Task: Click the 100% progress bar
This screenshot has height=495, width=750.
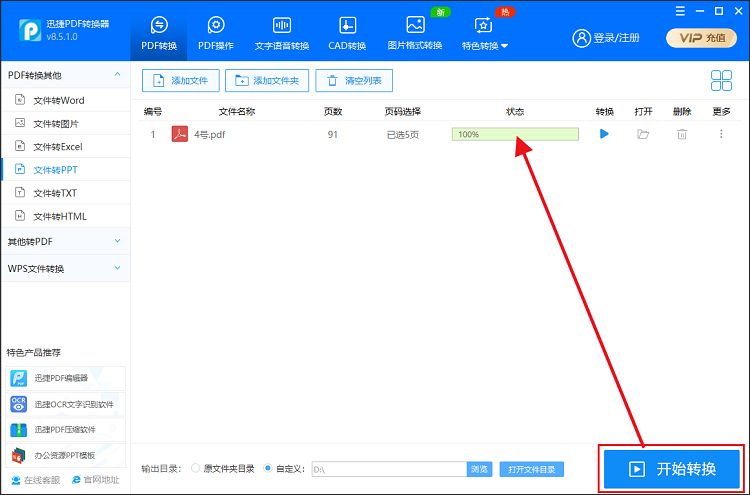Action: click(x=515, y=134)
